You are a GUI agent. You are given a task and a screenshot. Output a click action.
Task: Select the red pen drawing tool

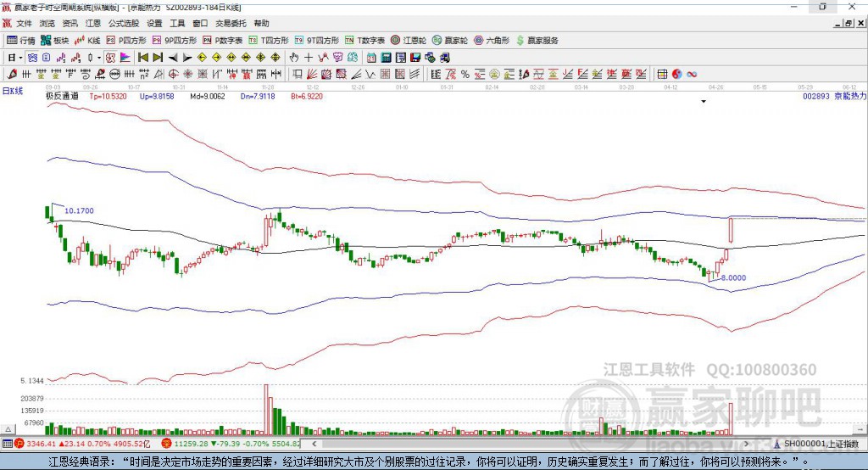pos(11,75)
